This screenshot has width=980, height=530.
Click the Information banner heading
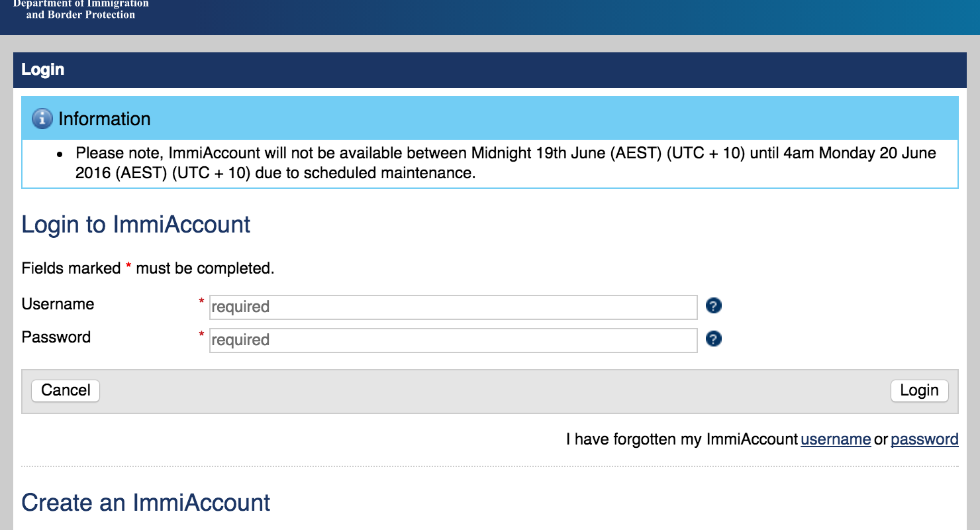[105, 119]
